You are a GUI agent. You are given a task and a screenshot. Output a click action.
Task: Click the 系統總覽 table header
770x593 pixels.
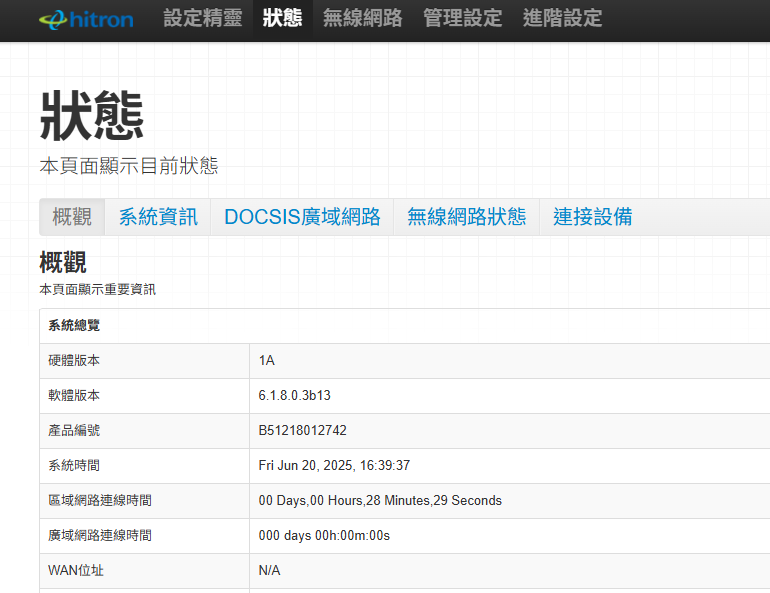[405, 326]
